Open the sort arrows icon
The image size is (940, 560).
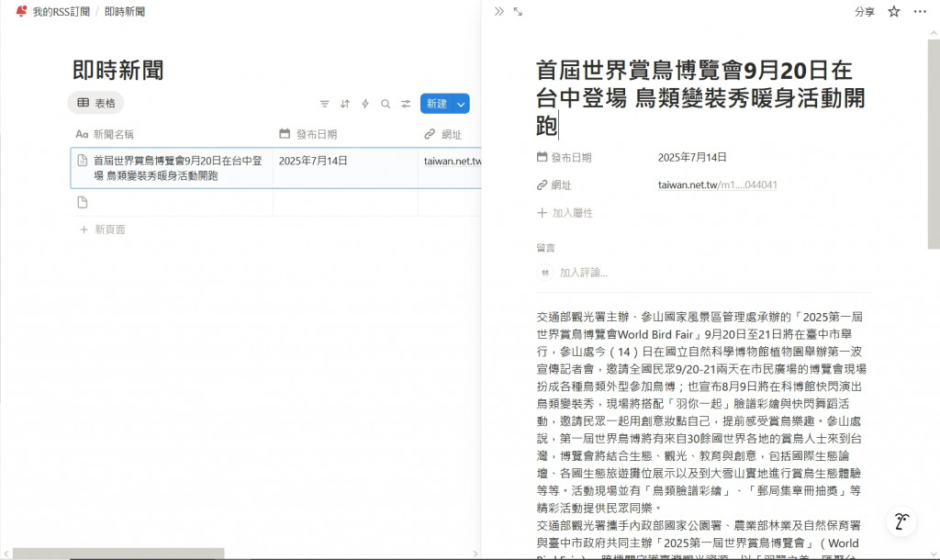(345, 104)
